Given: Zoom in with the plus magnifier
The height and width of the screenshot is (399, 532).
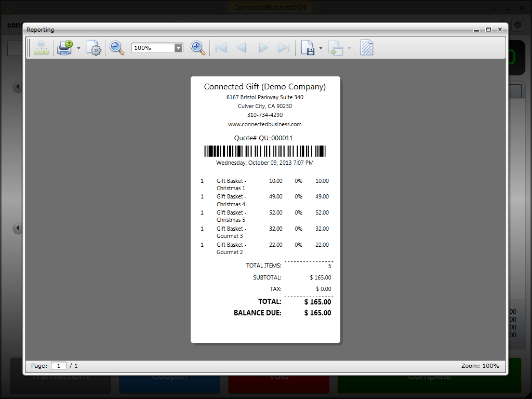Looking at the screenshot, I should coord(198,48).
